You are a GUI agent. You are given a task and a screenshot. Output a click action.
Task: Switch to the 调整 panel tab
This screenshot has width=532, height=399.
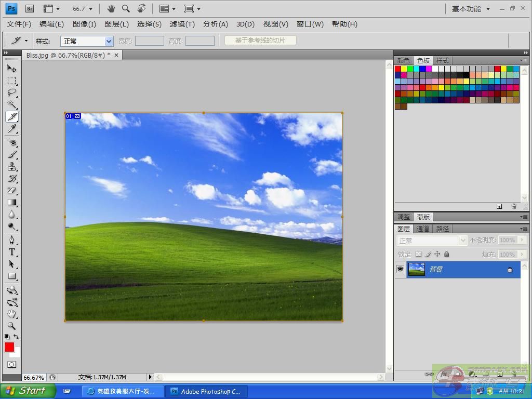click(x=403, y=217)
